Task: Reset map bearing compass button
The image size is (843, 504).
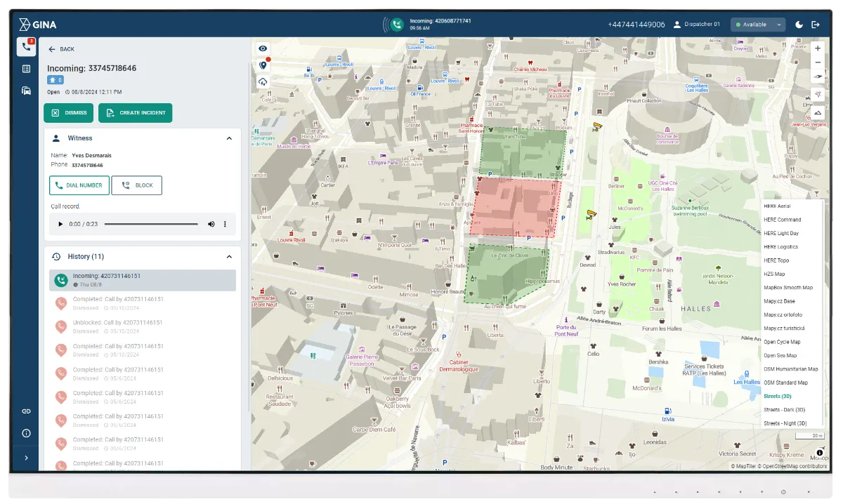Action: (818, 77)
